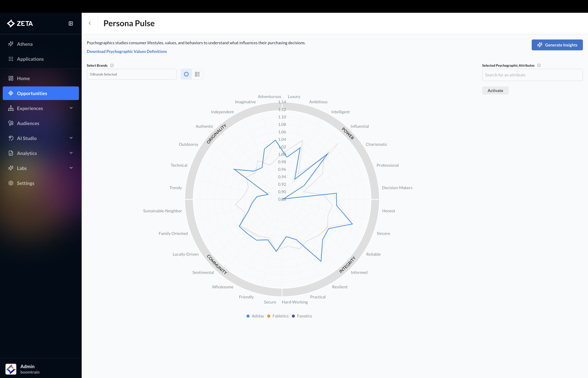Expand the AI Studio submenu chevron

click(71, 138)
